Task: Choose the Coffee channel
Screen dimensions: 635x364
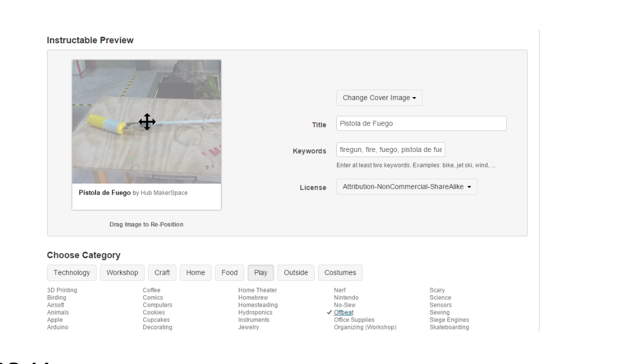Action: [152, 290]
